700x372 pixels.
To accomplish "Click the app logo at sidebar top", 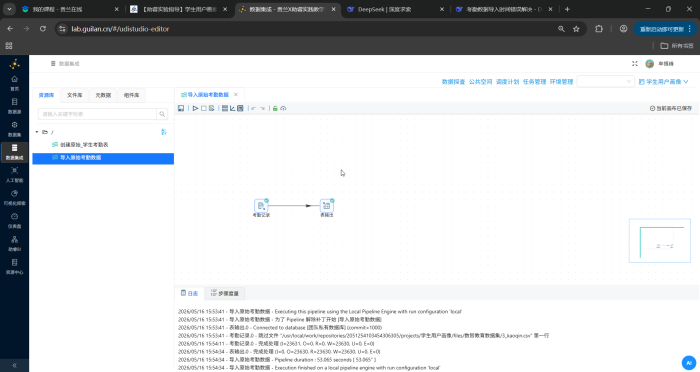I will tap(14, 64).
